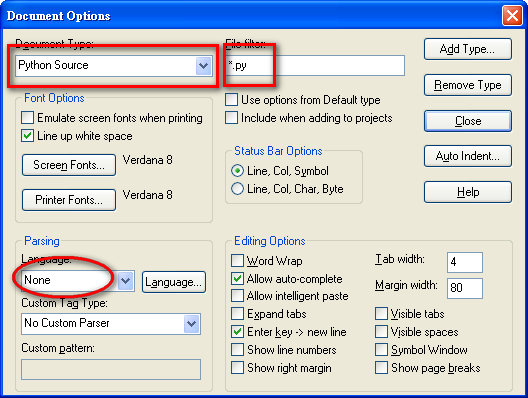Click the Margin width field
Image resolution: width=528 pixels, height=398 pixels.
465,288
